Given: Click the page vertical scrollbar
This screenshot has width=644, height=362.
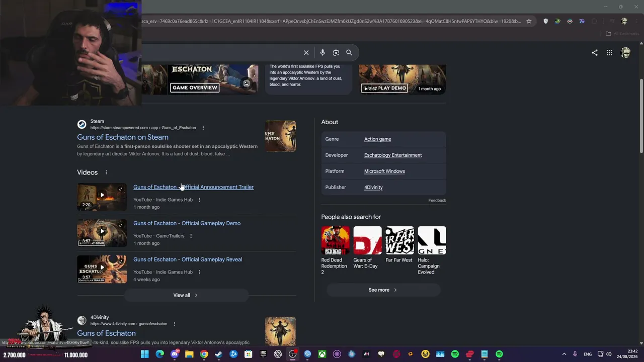Looking at the screenshot, I should pyautogui.click(x=641, y=117).
